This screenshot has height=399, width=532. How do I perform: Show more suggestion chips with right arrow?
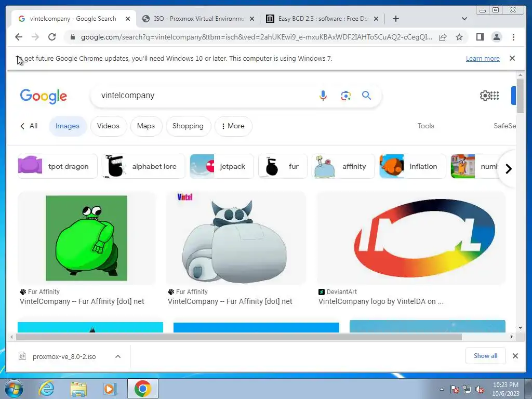pyautogui.click(x=508, y=169)
